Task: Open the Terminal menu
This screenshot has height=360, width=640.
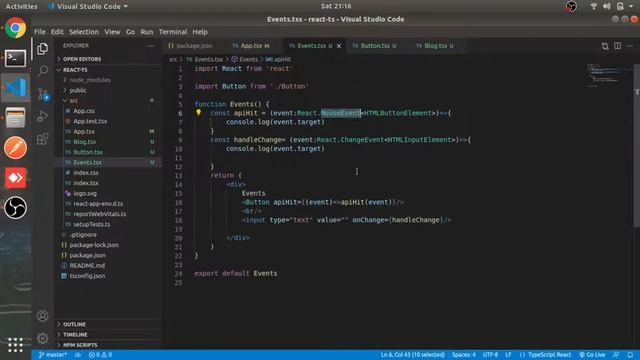Action: (x=173, y=32)
